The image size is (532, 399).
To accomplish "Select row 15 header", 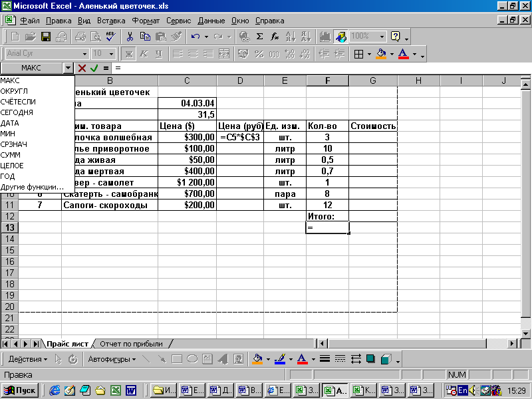I will [9, 250].
